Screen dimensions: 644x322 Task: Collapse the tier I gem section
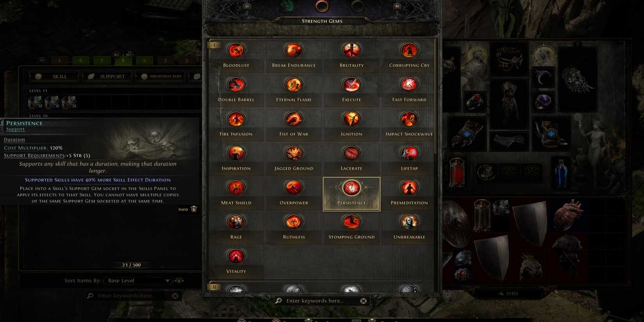click(x=214, y=45)
